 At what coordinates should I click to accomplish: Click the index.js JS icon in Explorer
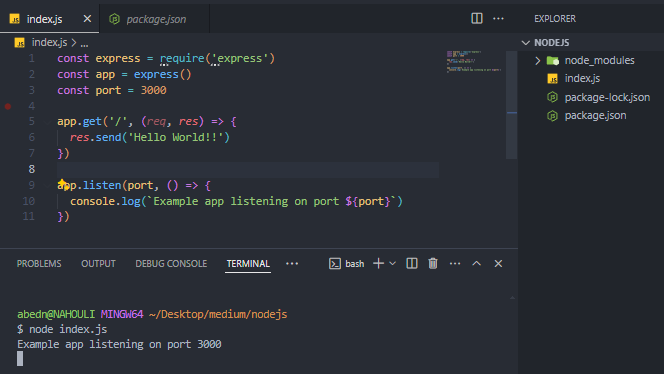(x=552, y=79)
